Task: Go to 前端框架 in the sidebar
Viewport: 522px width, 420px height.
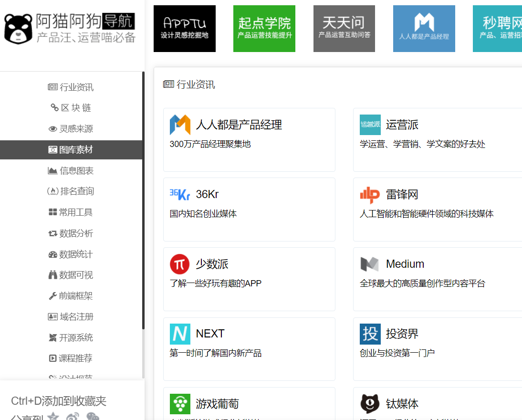Action: [x=71, y=296]
